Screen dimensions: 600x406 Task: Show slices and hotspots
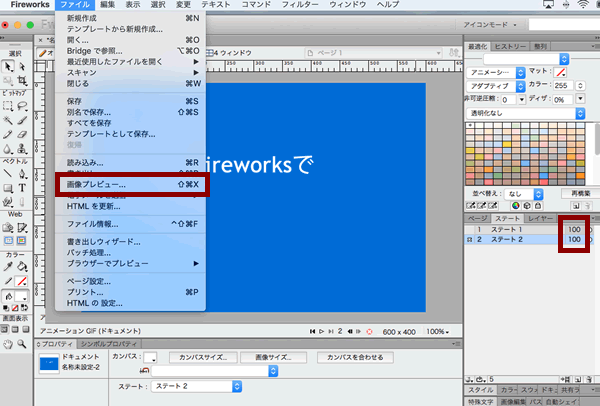coord(21,241)
